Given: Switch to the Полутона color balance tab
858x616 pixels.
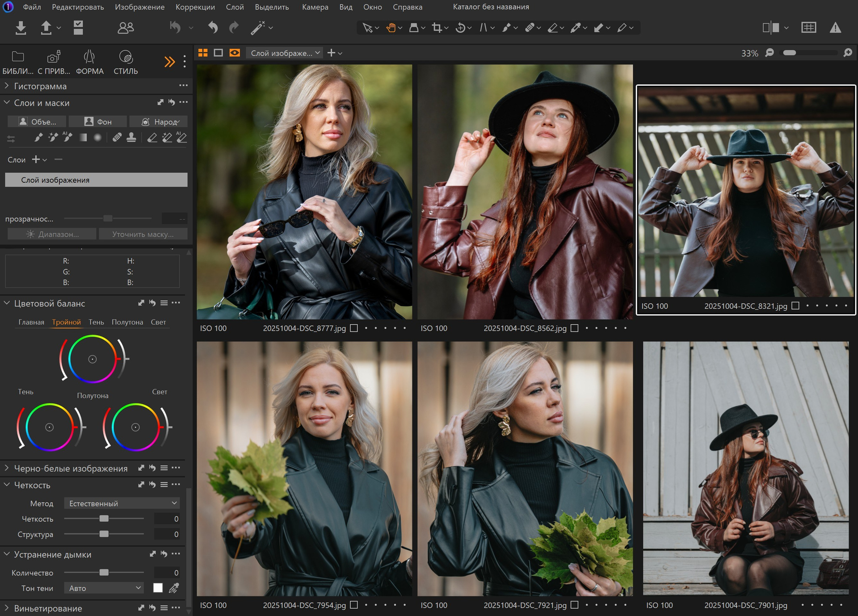Looking at the screenshot, I should click(x=127, y=322).
